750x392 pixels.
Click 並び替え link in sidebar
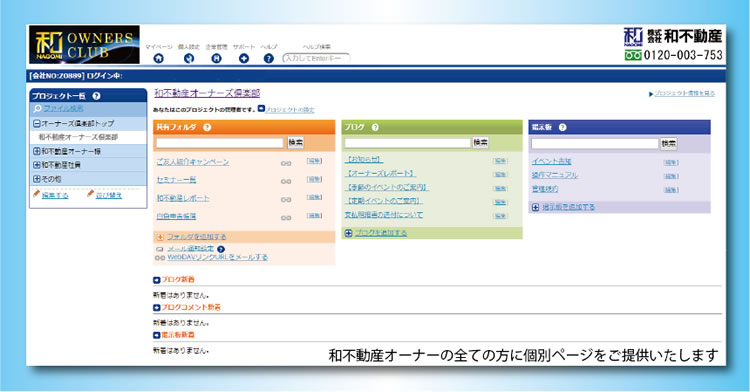click(x=109, y=195)
